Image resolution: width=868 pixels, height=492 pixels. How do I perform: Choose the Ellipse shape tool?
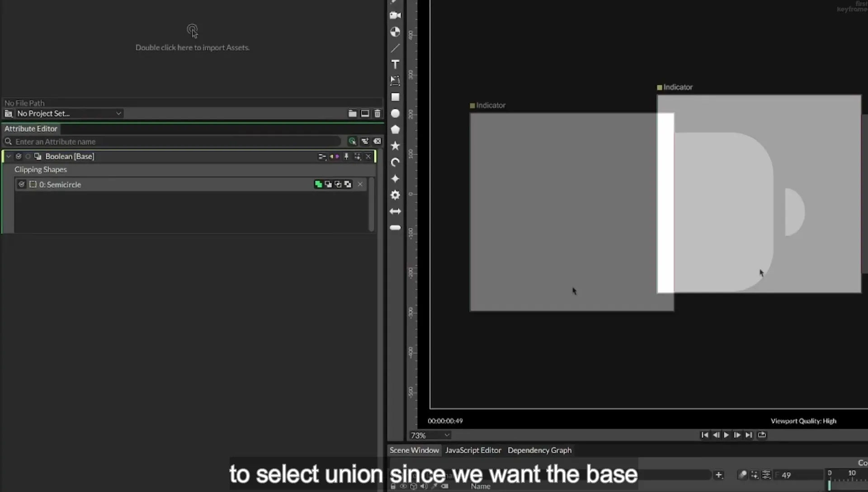[x=395, y=114]
